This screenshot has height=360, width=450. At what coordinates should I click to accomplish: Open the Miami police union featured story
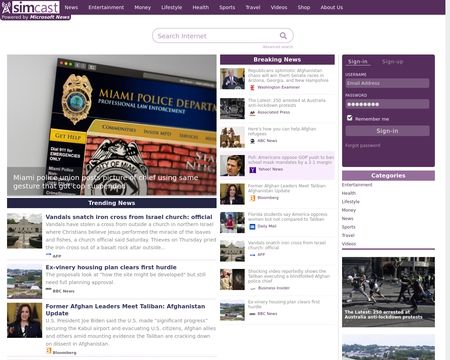[112, 125]
